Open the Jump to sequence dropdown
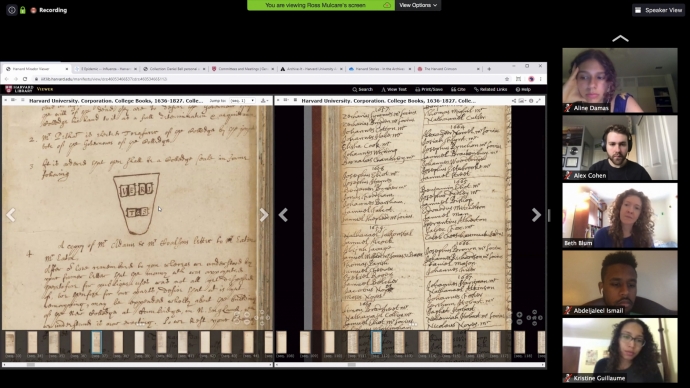The width and height of the screenshot is (690, 388). click(x=242, y=101)
